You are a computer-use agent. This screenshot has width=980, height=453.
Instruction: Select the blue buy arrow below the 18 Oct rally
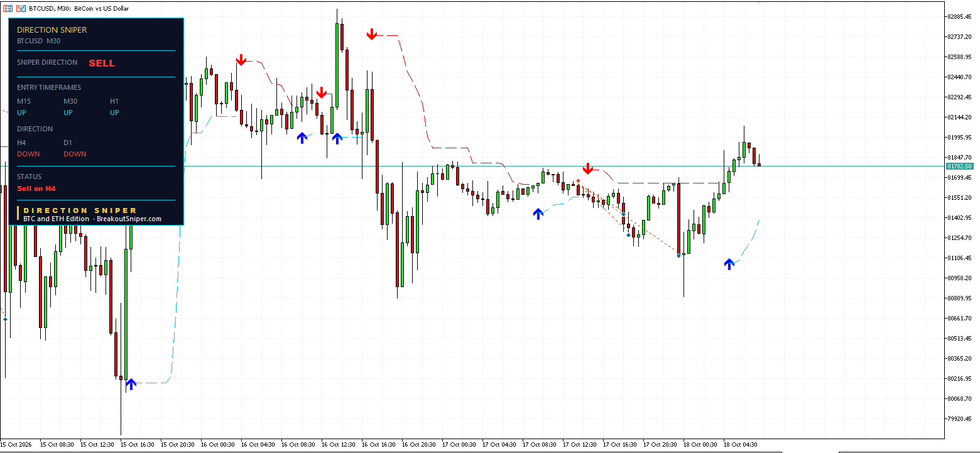(729, 264)
